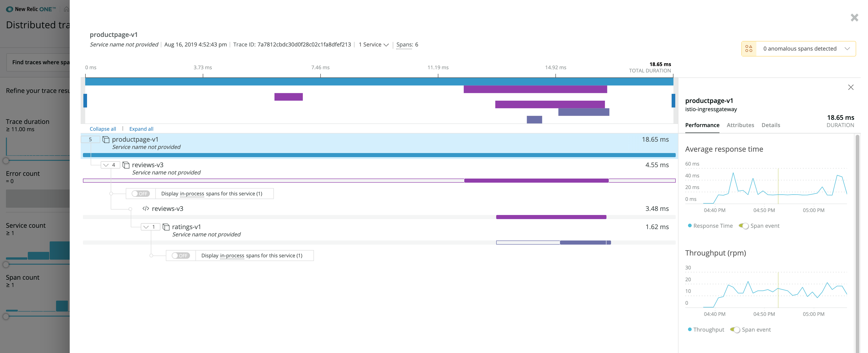Click the New Relic ONE logo
The image size is (868, 353).
coord(31,9)
